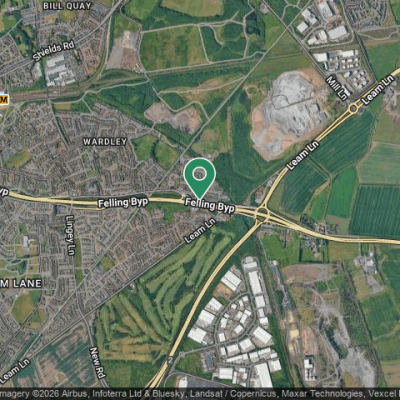Select the Felling Byp label below the pin
Viewport: 400px width, 400px height.
pyautogui.click(x=210, y=205)
